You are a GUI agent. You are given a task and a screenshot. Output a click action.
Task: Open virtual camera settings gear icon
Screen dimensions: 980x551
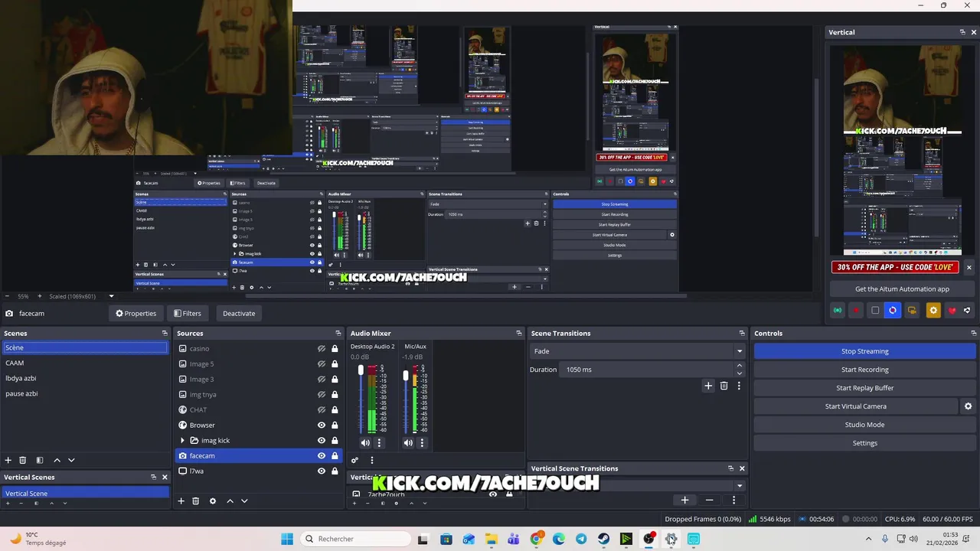[968, 406]
